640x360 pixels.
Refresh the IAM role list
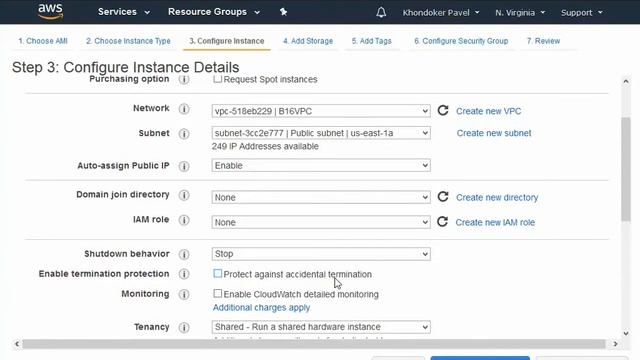click(442, 222)
